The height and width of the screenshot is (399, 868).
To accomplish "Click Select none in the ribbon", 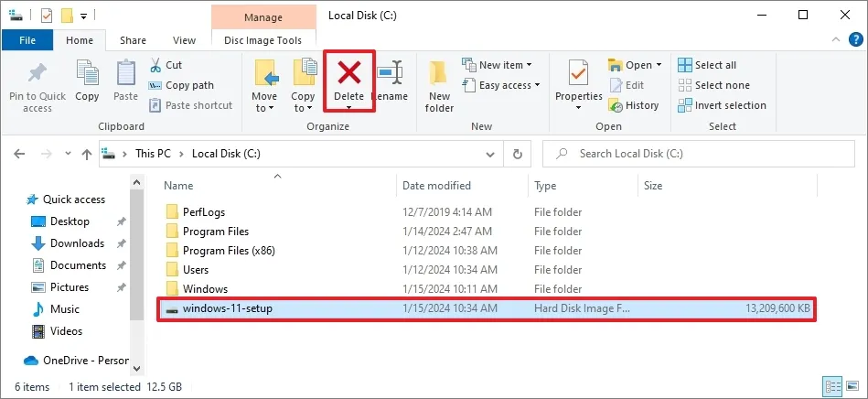I will click(x=714, y=85).
